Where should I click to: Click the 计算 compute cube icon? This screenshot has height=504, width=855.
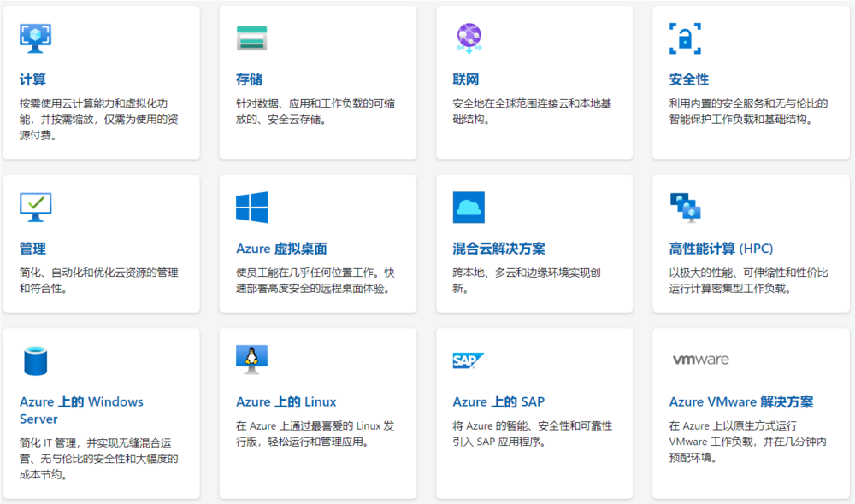pyautogui.click(x=36, y=38)
